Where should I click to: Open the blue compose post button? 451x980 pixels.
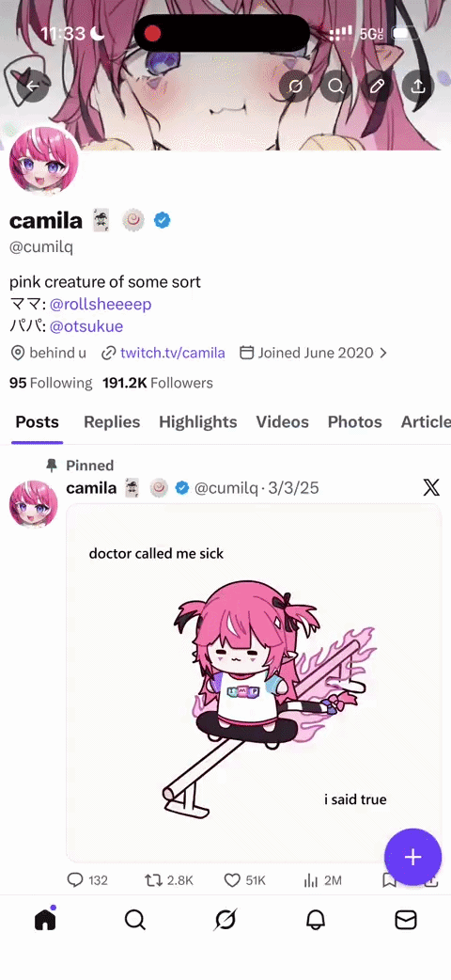pyautogui.click(x=412, y=857)
